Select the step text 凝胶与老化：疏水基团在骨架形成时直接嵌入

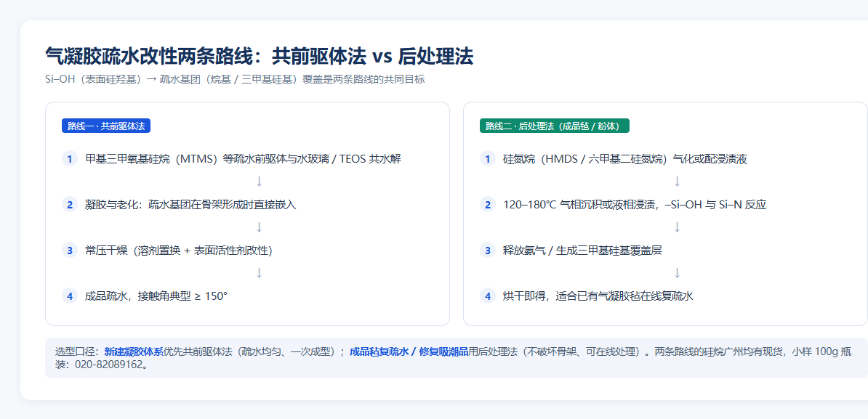point(191,205)
